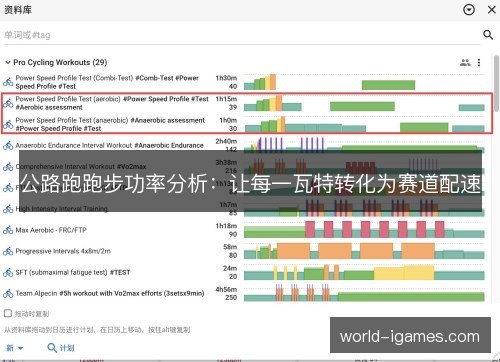
Task: Click the 1h18m duration of Max Aerobic
Action: tap(226, 226)
